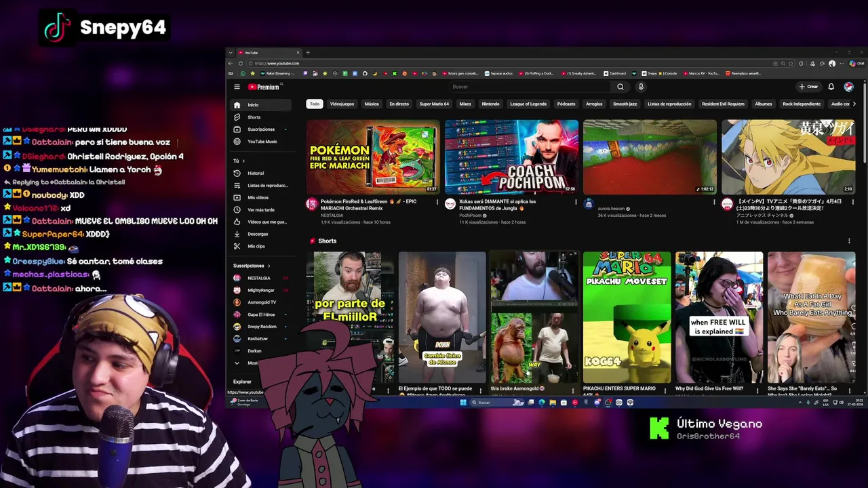Go to the YouTube Premium logo home

point(264,87)
